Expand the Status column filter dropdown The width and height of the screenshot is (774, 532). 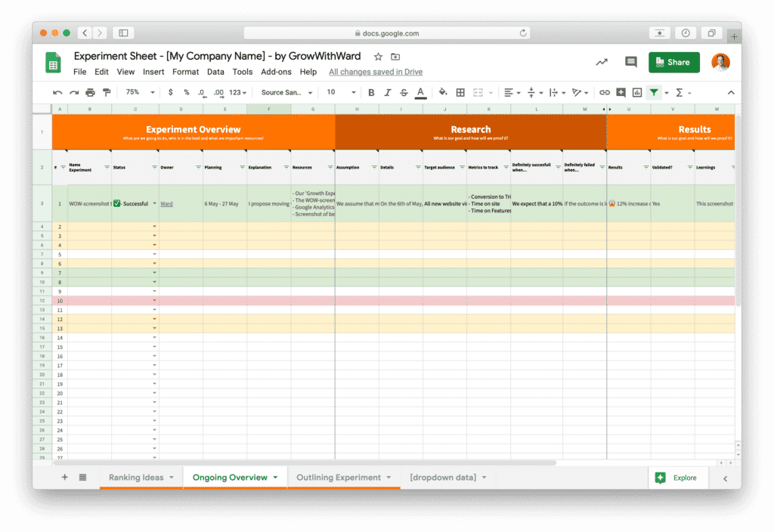(x=154, y=167)
